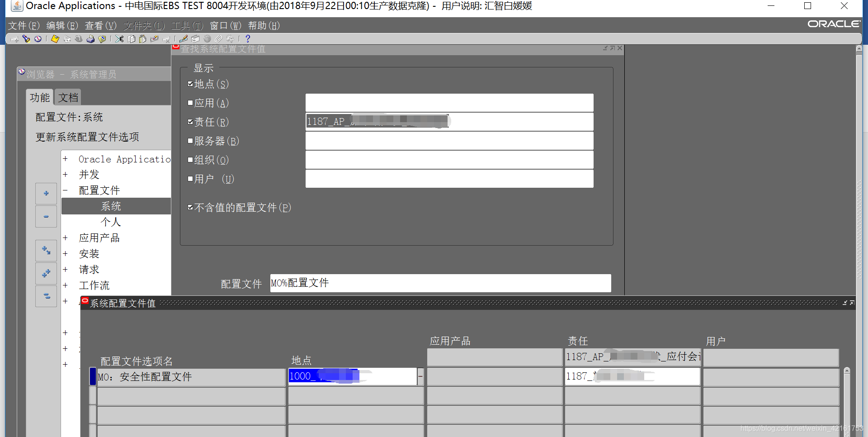Open the 文件(F) menu
The height and width of the screenshot is (437, 868).
pos(24,26)
